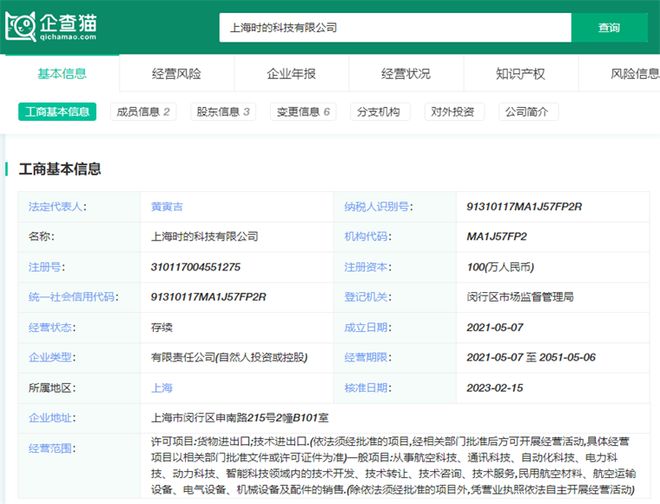The height and width of the screenshot is (504, 660).
Task: Click the 注册号 label
Action: (46, 267)
